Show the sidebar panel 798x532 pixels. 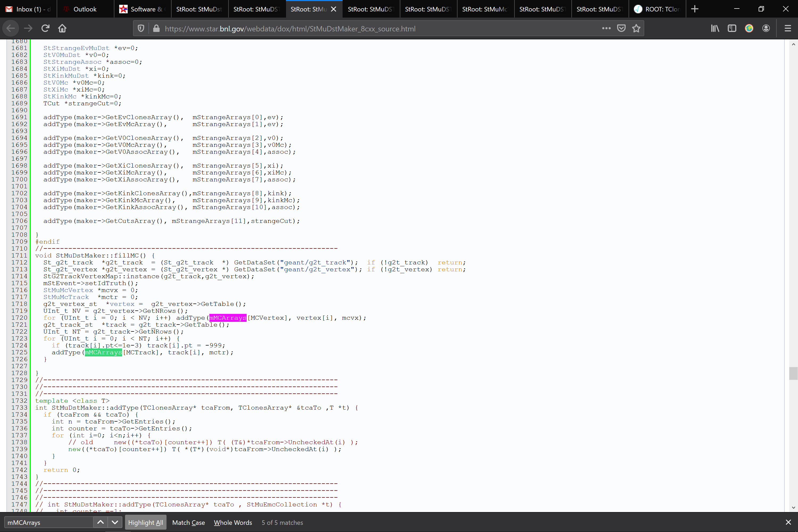point(732,28)
